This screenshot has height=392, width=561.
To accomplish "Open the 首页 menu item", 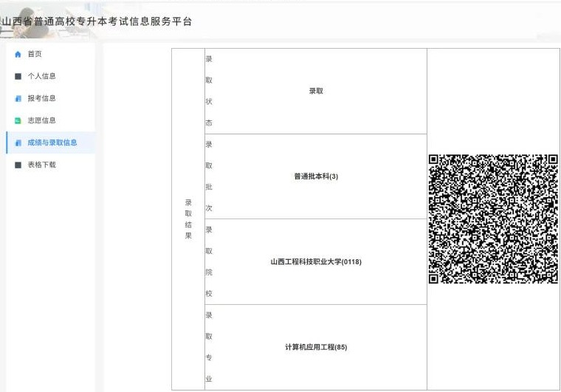I will [51, 54].
